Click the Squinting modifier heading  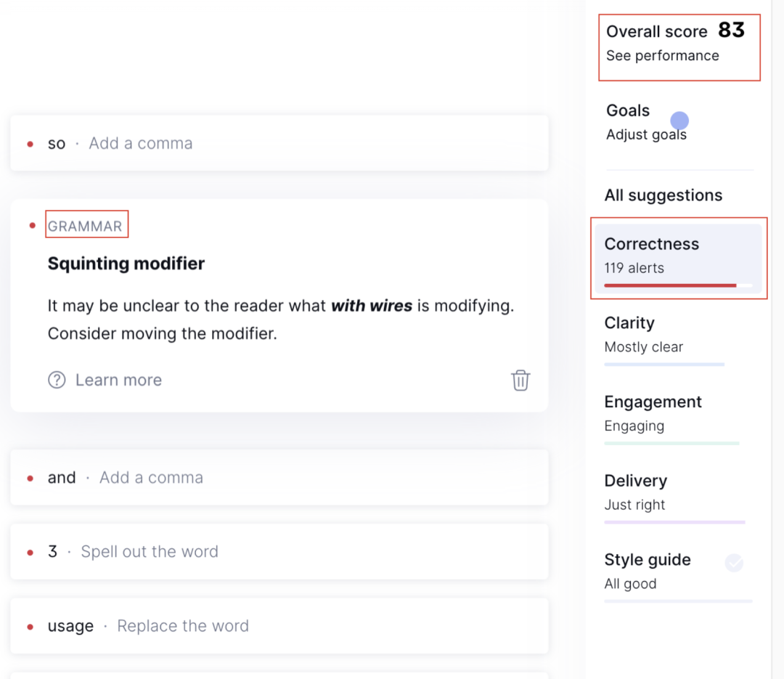(126, 264)
